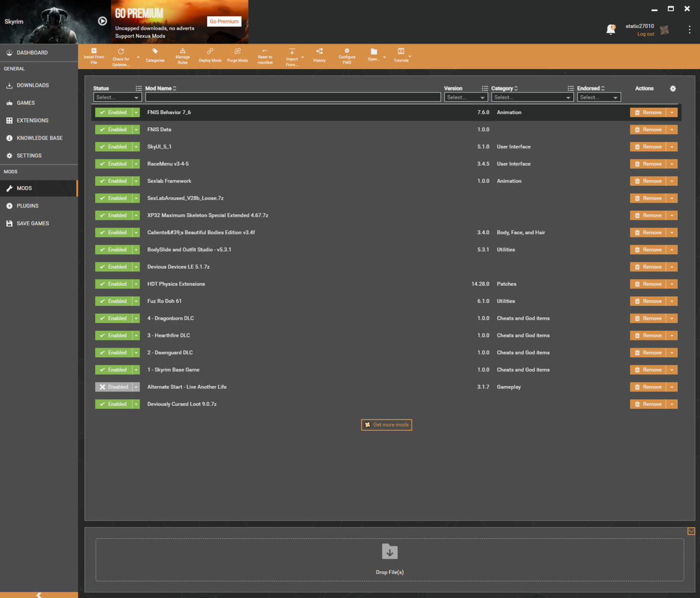The image size is (700, 598).
Task: Open the Version filter Select dropdown
Action: pyautogui.click(x=466, y=97)
